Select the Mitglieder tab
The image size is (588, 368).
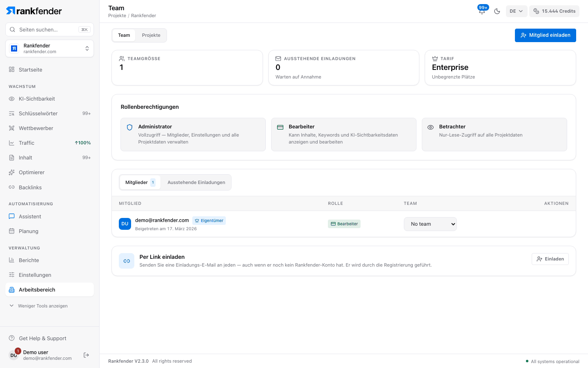coord(140,182)
